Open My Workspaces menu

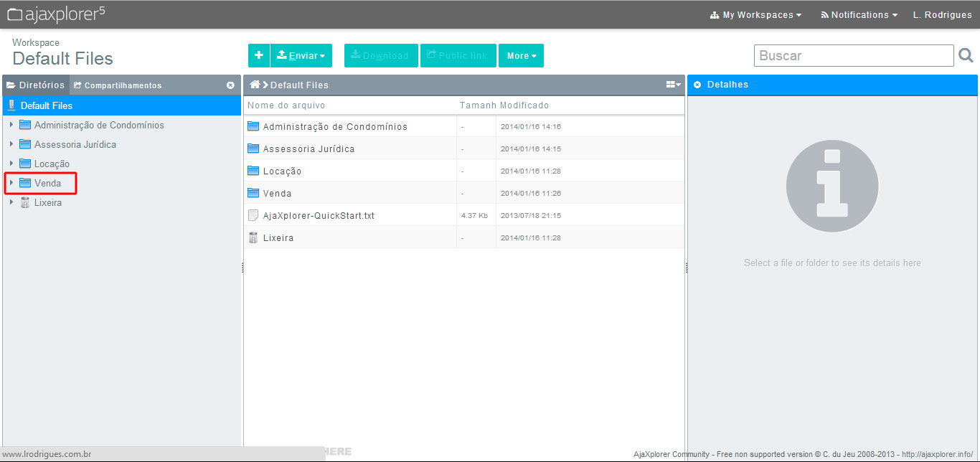tap(755, 14)
